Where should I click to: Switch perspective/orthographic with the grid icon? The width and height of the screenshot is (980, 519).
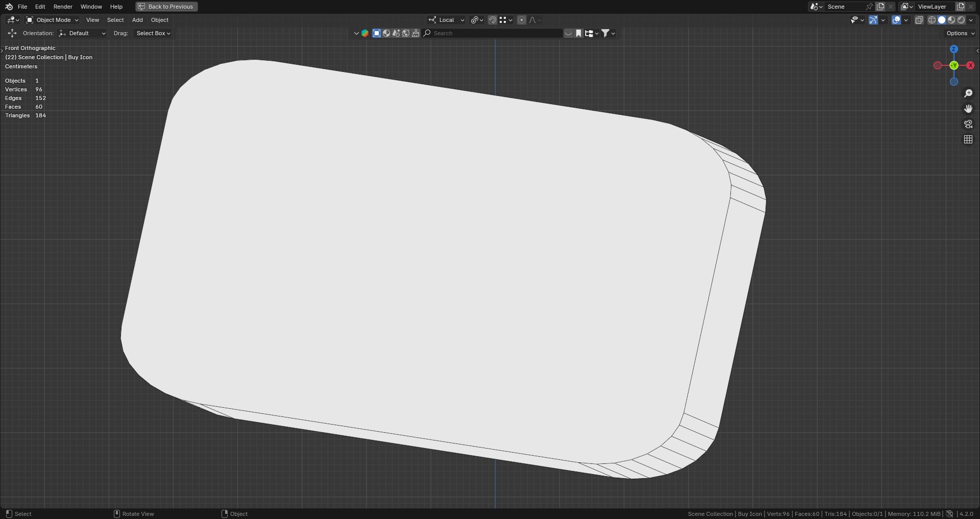(968, 139)
